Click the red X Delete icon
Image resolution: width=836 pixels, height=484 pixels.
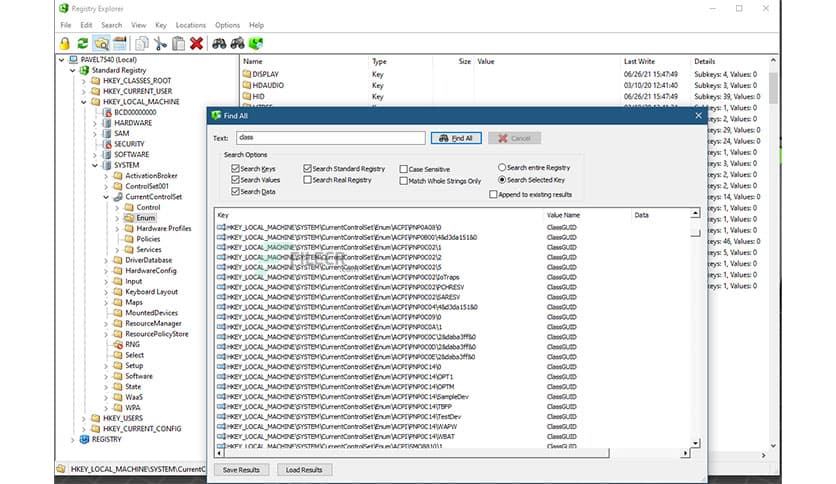(x=197, y=43)
